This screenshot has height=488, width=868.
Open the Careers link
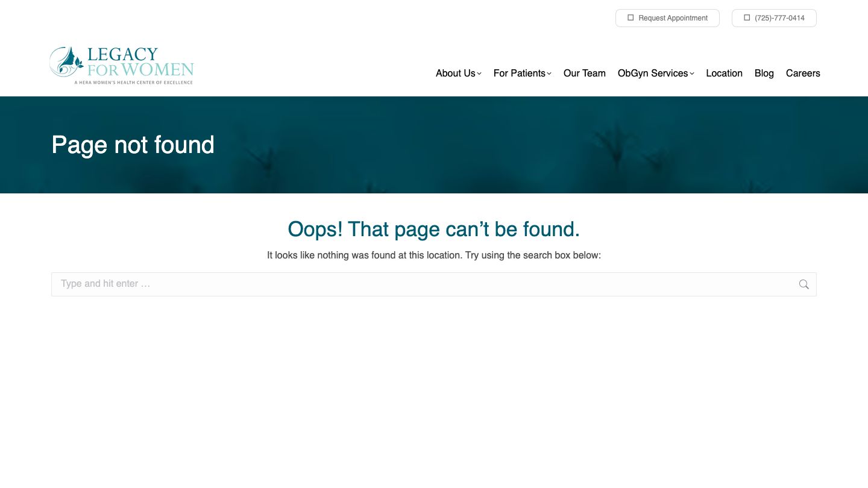click(803, 73)
